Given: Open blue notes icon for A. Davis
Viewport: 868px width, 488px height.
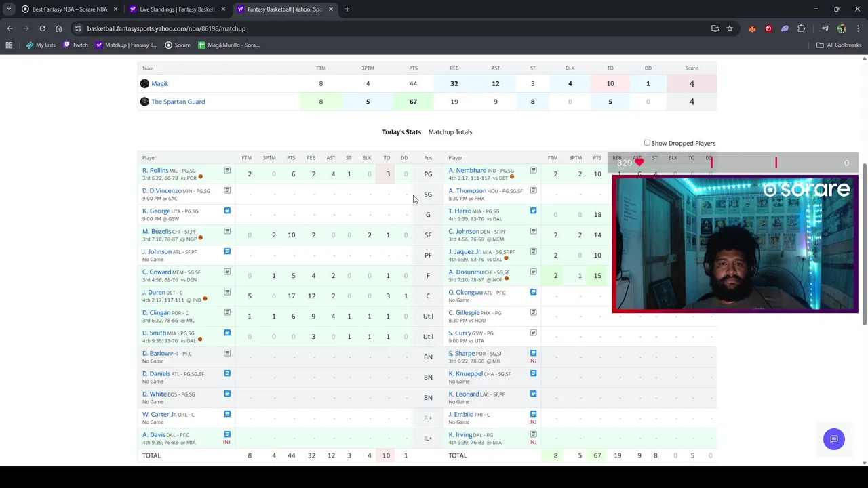Looking at the screenshot, I should (x=227, y=434).
